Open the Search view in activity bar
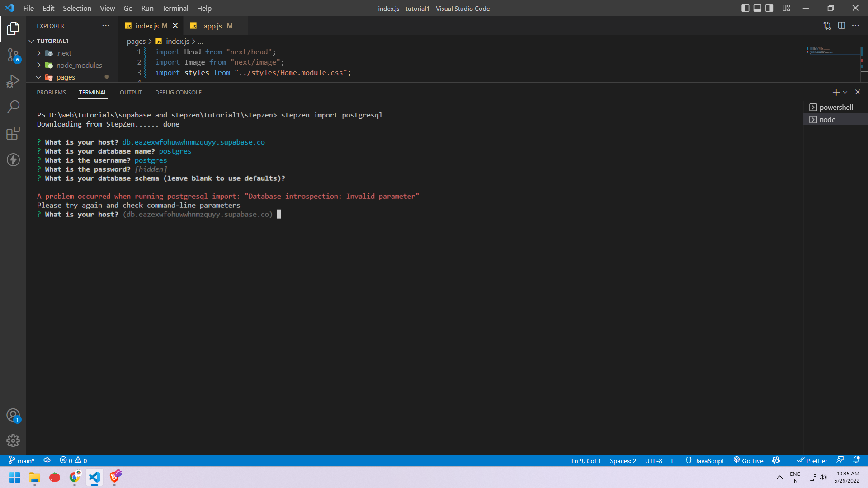The height and width of the screenshot is (488, 868). pos(13,107)
